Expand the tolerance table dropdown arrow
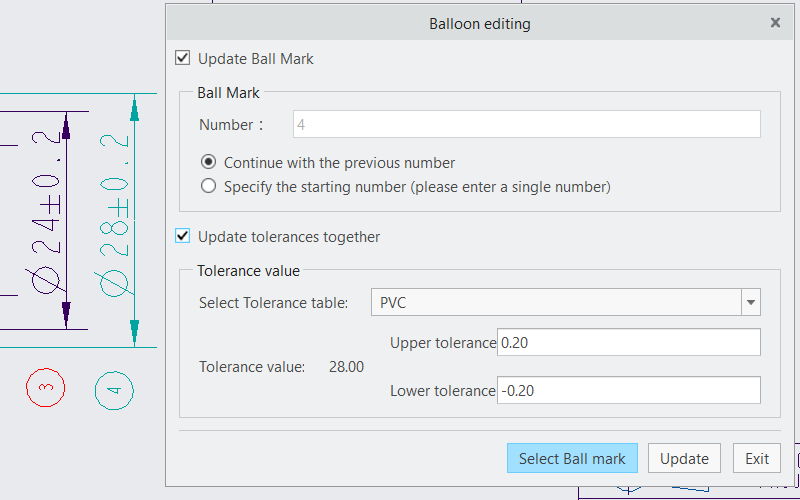This screenshot has width=800, height=500. coord(750,303)
